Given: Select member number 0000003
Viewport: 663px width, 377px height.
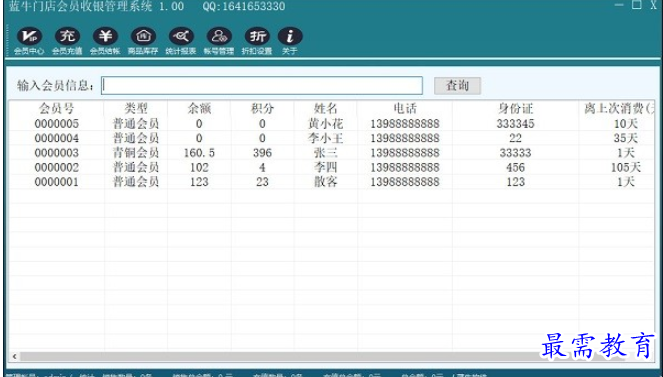Looking at the screenshot, I should (x=57, y=153).
